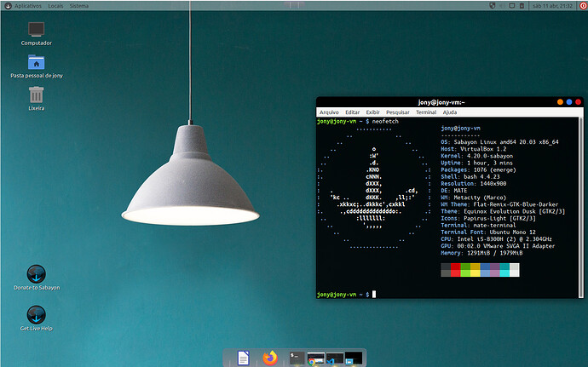The width and height of the screenshot is (588, 367).
Task: Switch to the VS Code window in dock
Action: point(335,358)
